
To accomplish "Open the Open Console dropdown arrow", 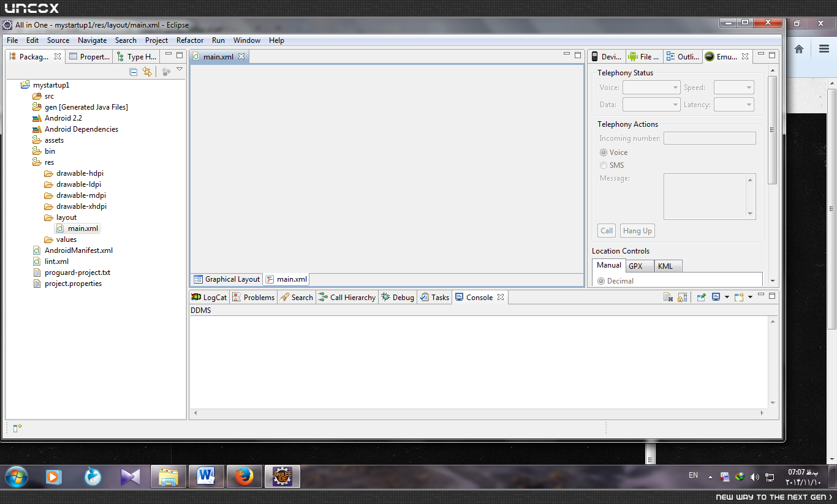I will (750, 298).
